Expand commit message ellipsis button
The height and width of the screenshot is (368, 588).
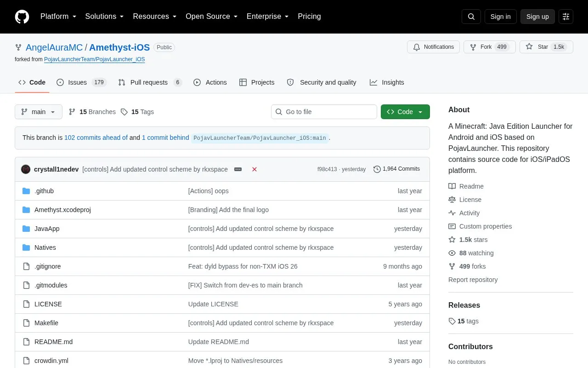238,169
